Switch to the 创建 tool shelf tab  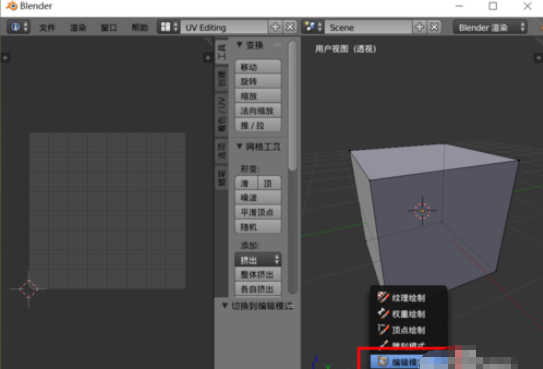pyautogui.click(x=222, y=79)
